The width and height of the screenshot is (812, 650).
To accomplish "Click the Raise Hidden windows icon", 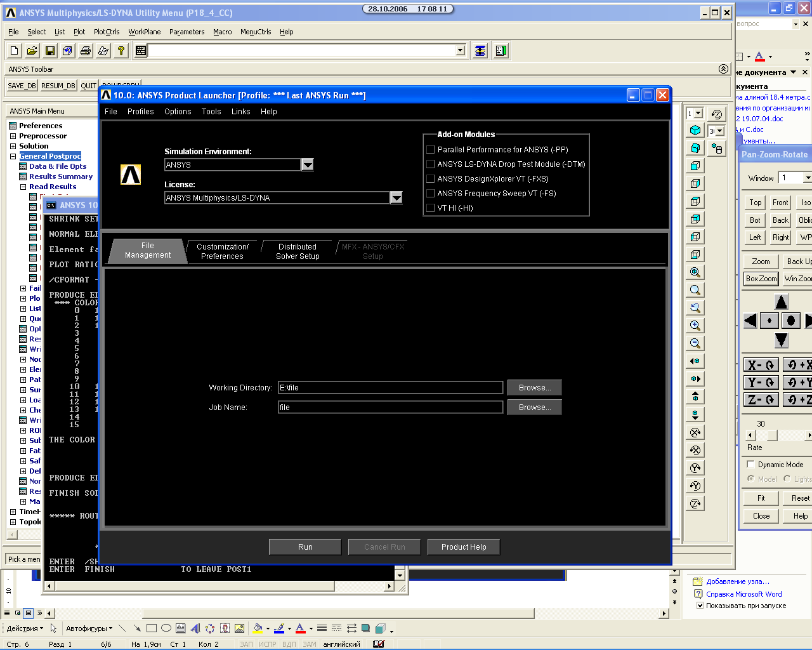I will [x=480, y=51].
